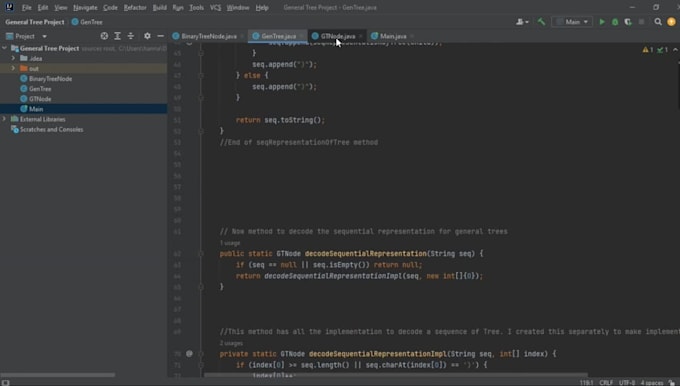680x386 pixels.
Task: Expand the out folder
Action: click(x=13, y=69)
